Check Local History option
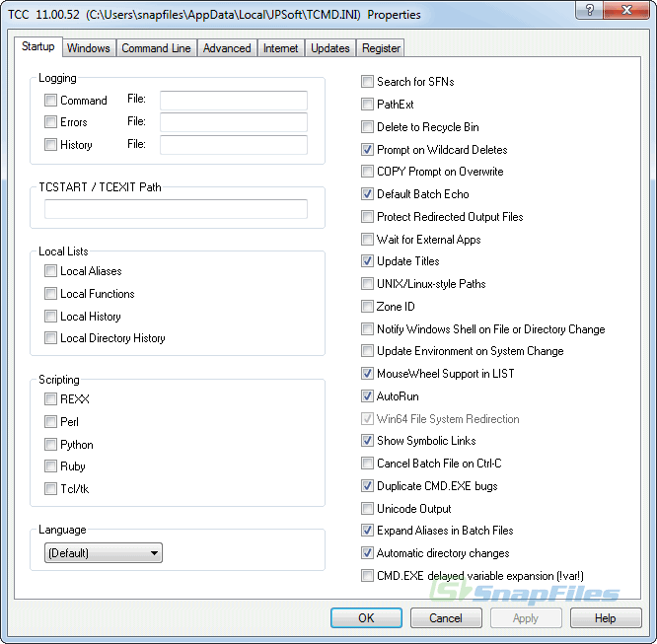The width and height of the screenshot is (657, 644). pyautogui.click(x=50, y=316)
